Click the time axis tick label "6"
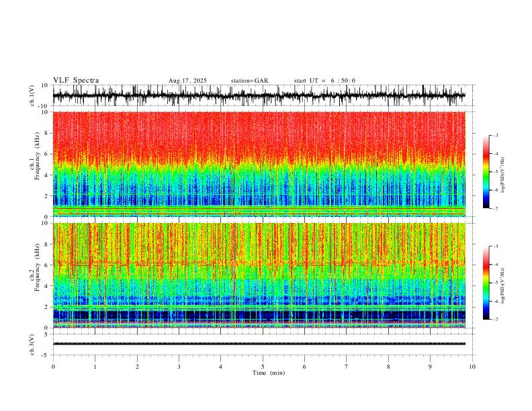The width and height of the screenshot is (532, 411). [x=304, y=367]
